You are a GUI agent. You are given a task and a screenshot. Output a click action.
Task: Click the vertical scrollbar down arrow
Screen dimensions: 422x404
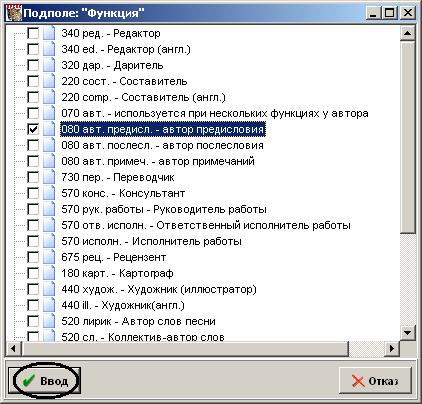(408, 332)
